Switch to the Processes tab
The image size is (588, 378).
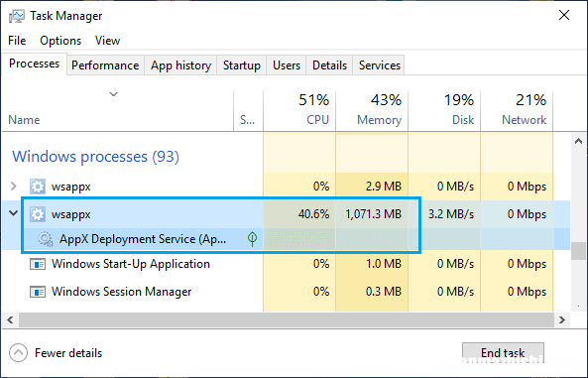pyautogui.click(x=34, y=63)
